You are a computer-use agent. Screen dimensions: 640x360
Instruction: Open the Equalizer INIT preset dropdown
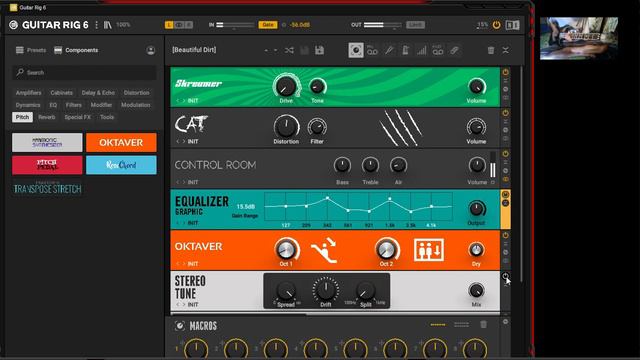click(x=193, y=223)
